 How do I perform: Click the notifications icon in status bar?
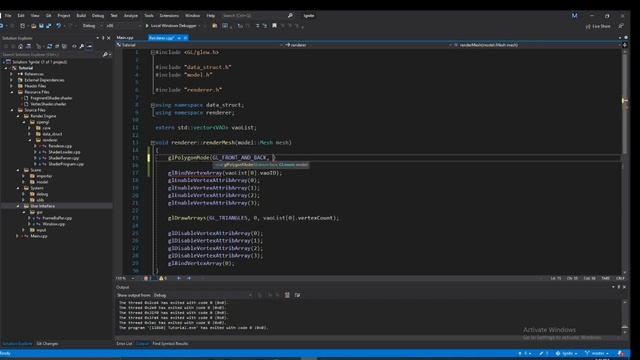pyautogui.click(x=621, y=353)
